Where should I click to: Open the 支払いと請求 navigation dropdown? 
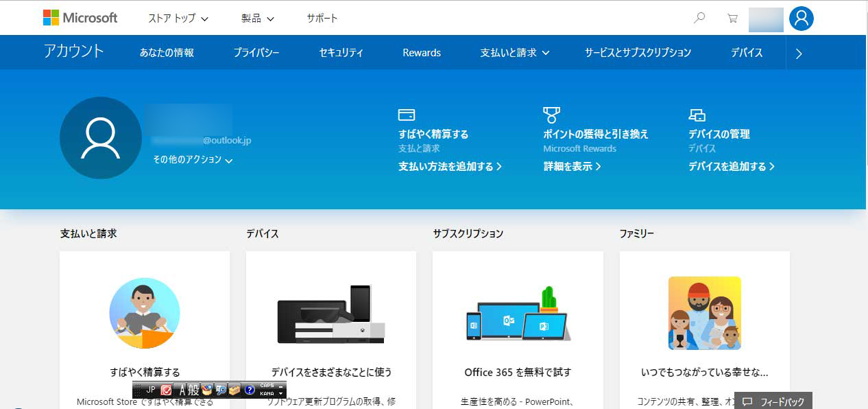[x=515, y=53]
